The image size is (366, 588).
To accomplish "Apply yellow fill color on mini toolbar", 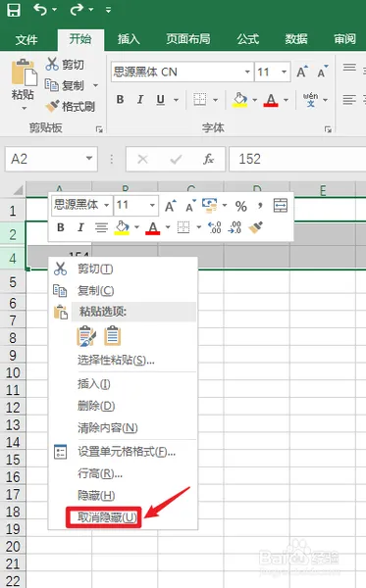I will (x=122, y=227).
